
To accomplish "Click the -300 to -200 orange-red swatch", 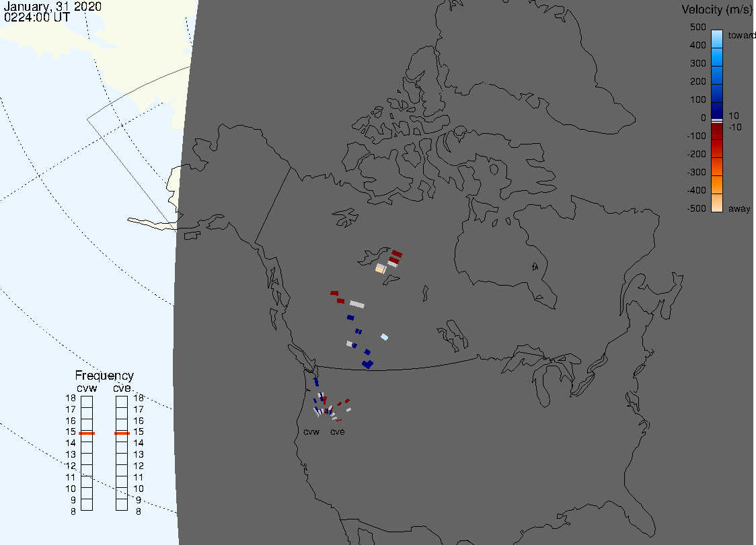I will click(x=716, y=167).
